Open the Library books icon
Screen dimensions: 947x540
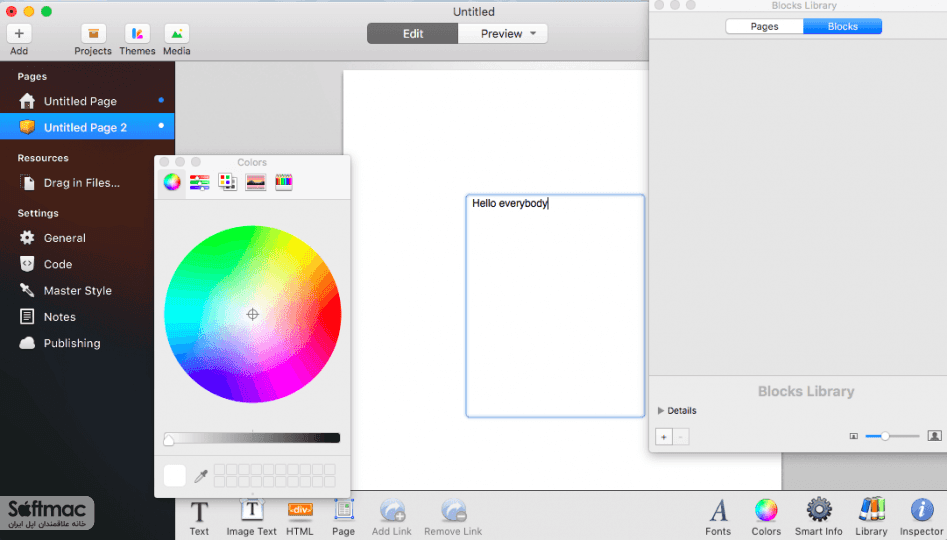coord(872,510)
